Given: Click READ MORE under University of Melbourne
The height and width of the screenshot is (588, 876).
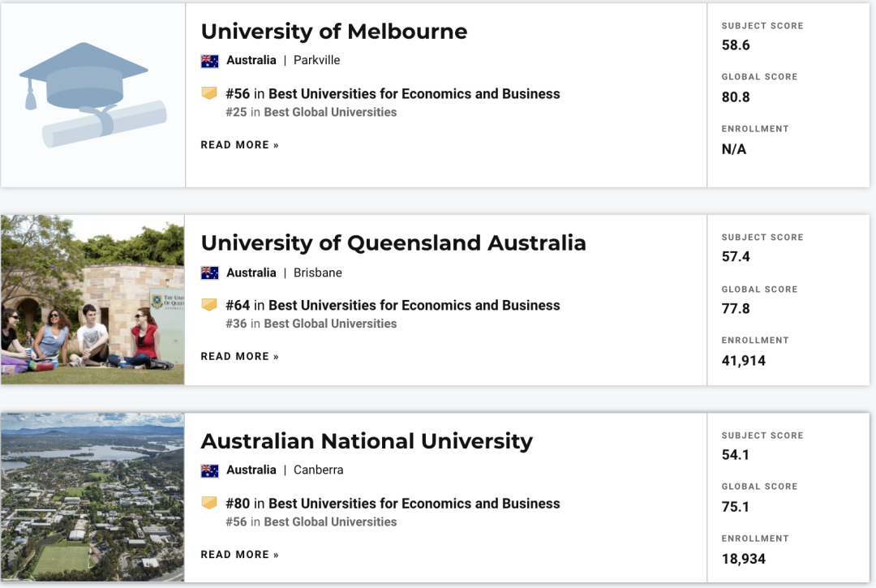Looking at the screenshot, I should (239, 145).
